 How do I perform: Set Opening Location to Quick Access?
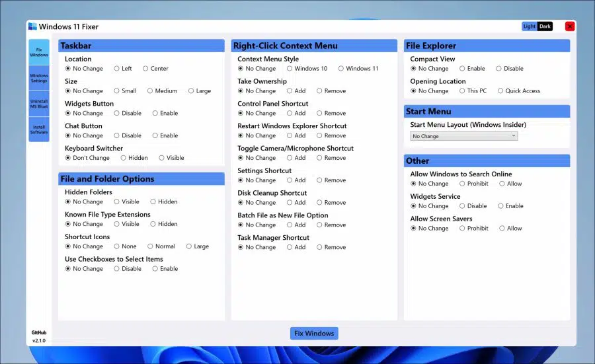click(x=519, y=91)
